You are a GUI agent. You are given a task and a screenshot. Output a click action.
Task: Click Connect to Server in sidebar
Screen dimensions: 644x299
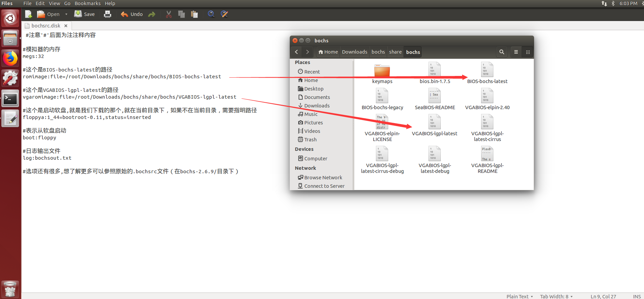click(321, 186)
